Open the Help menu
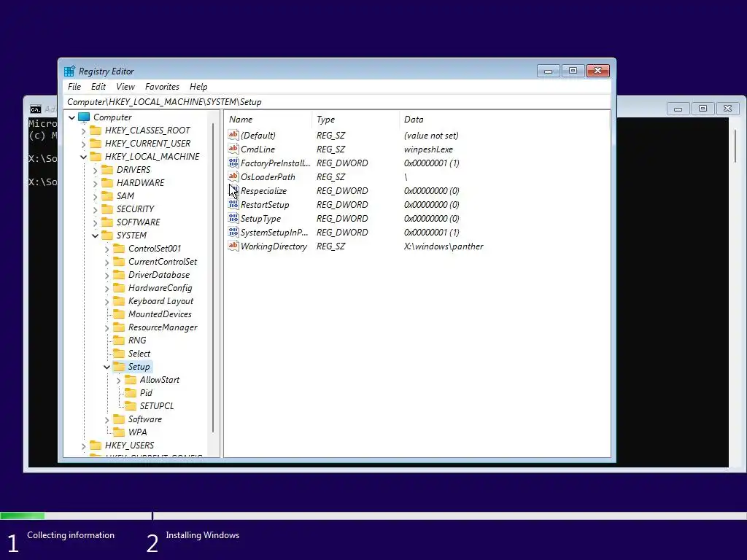Image resolution: width=747 pixels, height=560 pixels. (198, 87)
